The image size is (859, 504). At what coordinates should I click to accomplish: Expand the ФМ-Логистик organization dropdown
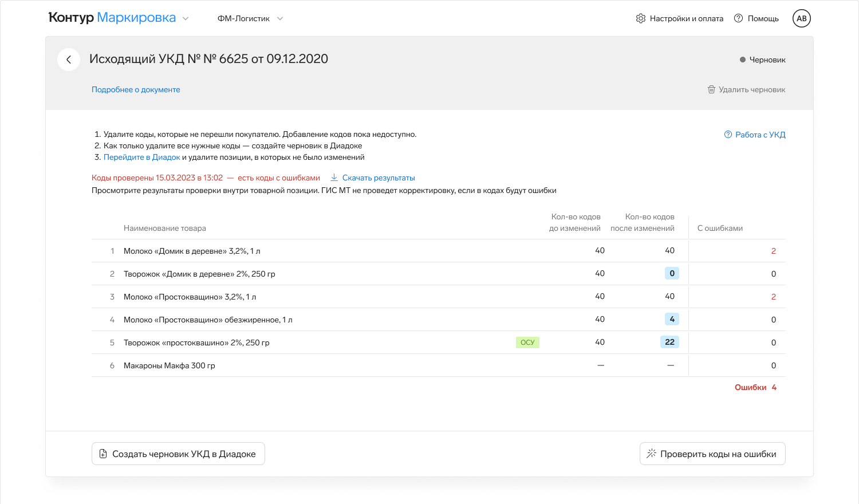280,18
